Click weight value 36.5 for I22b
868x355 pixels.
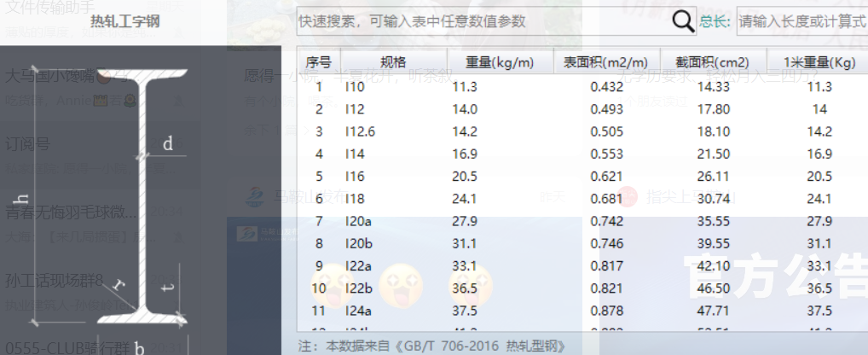465,288
